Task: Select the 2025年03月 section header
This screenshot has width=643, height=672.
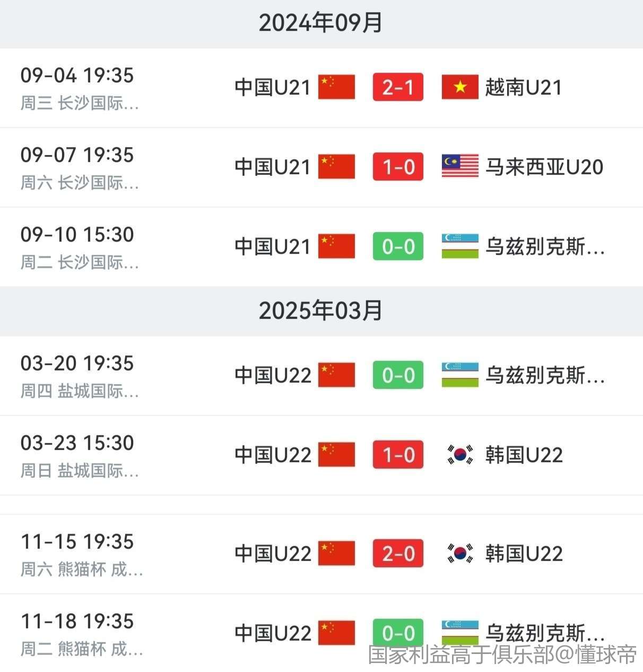Action: (320, 311)
